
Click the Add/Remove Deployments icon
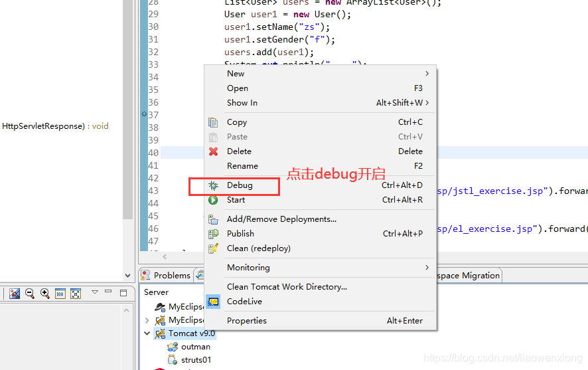click(x=213, y=219)
